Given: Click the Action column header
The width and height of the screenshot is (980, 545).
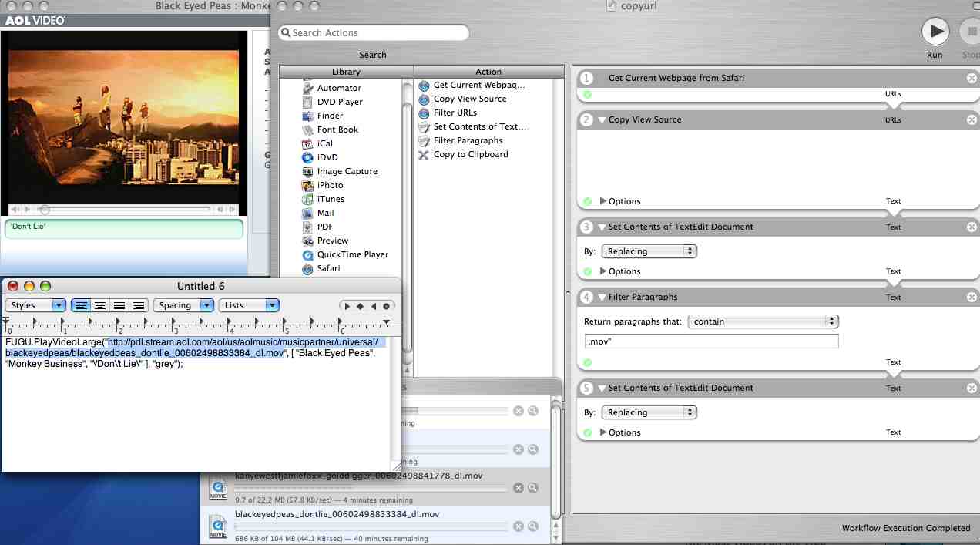Looking at the screenshot, I should tap(488, 72).
